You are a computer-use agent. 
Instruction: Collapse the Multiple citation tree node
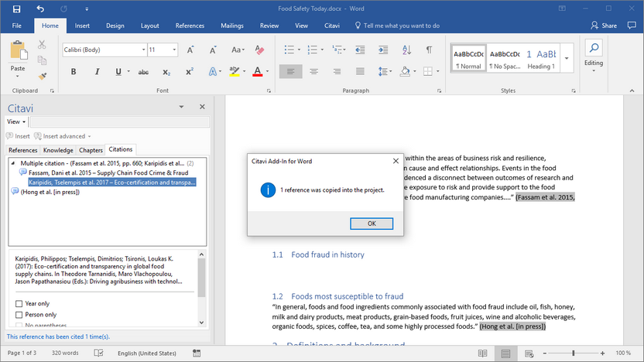click(13, 163)
